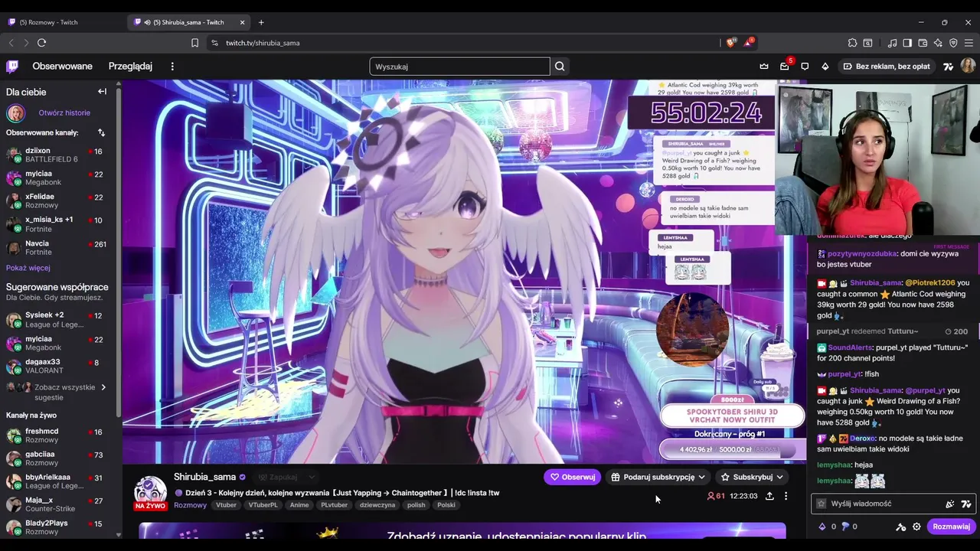Open chat channel points diamond balance

point(822,527)
